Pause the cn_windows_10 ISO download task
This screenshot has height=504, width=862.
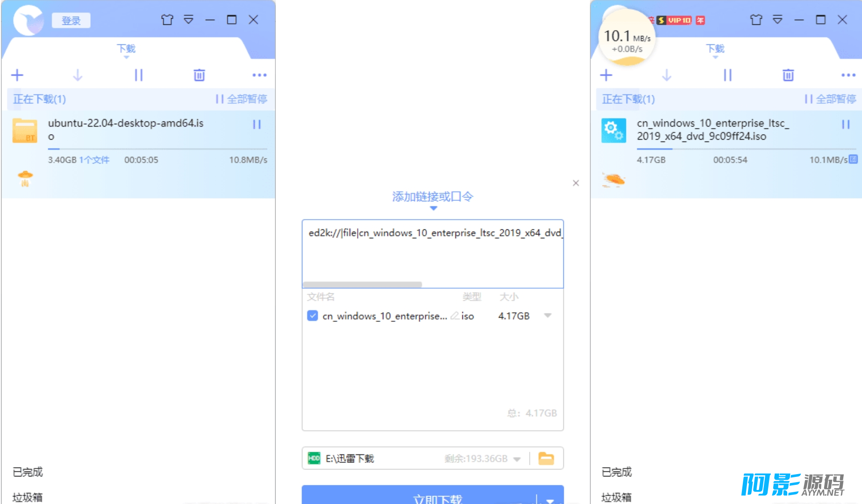pyautogui.click(x=845, y=124)
